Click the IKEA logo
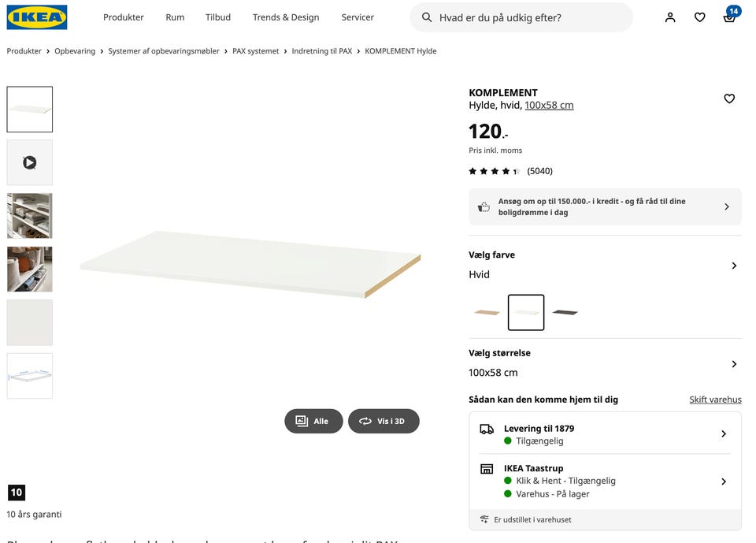 coord(37,17)
